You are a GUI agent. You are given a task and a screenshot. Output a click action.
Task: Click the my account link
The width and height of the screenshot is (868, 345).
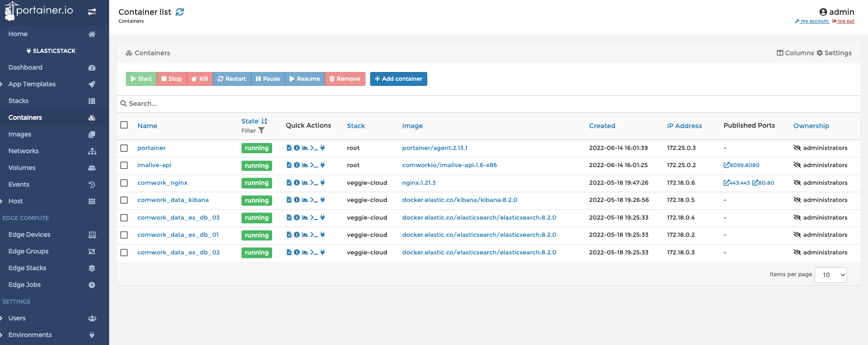click(812, 21)
